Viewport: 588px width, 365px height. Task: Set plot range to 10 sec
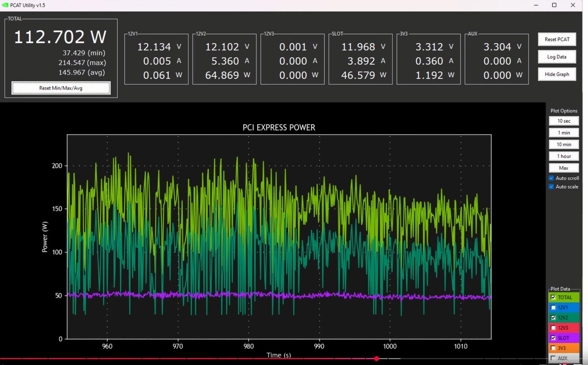(x=564, y=121)
